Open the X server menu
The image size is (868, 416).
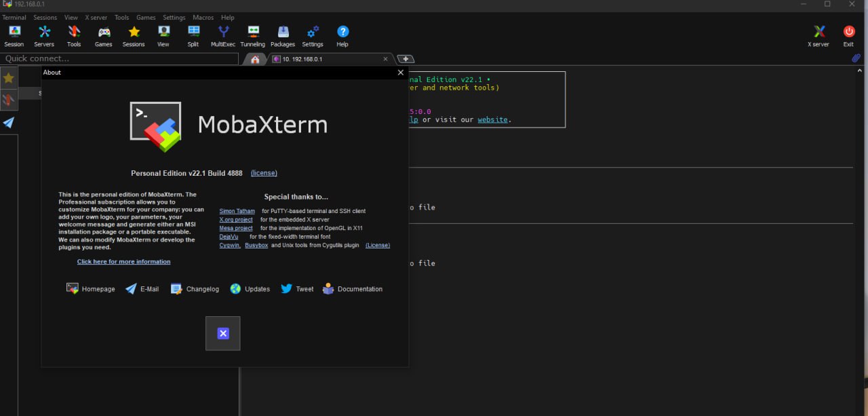point(96,18)
